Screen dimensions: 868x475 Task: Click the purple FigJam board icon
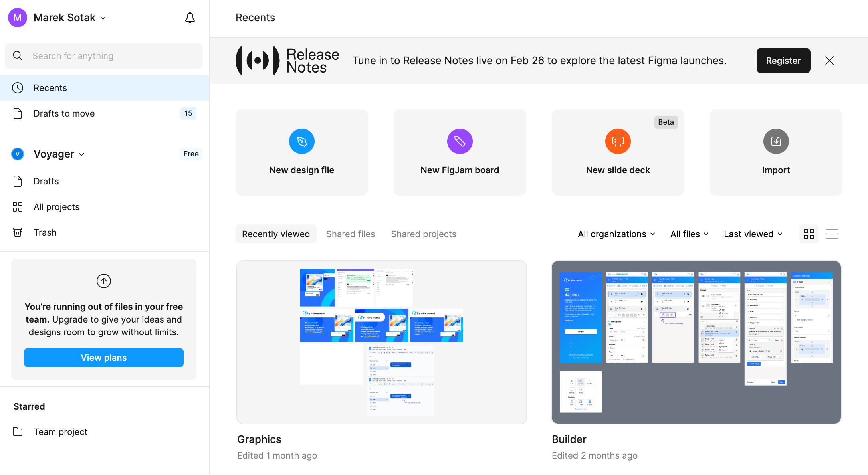[x=460, y=141]
